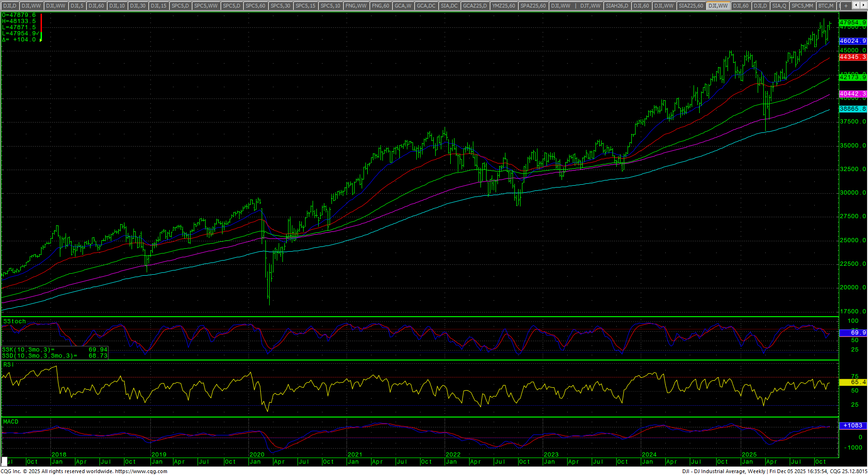Click the SStoch study label
Screen dimensions: 868x475
pos(15,321)
